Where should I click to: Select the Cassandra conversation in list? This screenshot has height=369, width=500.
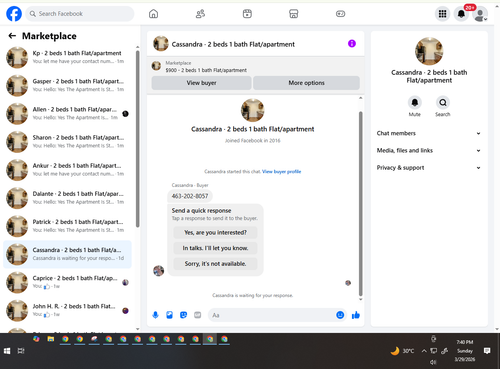pos(67,254)
